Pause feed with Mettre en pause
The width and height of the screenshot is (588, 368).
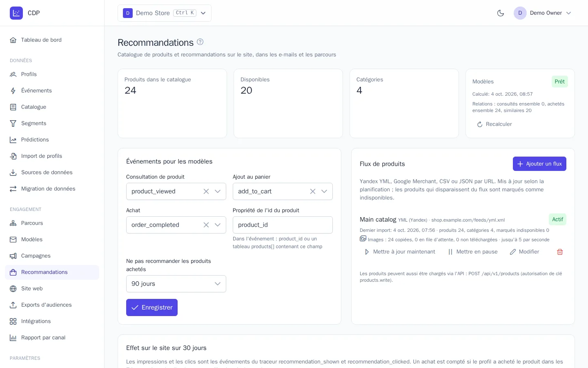pyautogui.click(x=472, y=252)
